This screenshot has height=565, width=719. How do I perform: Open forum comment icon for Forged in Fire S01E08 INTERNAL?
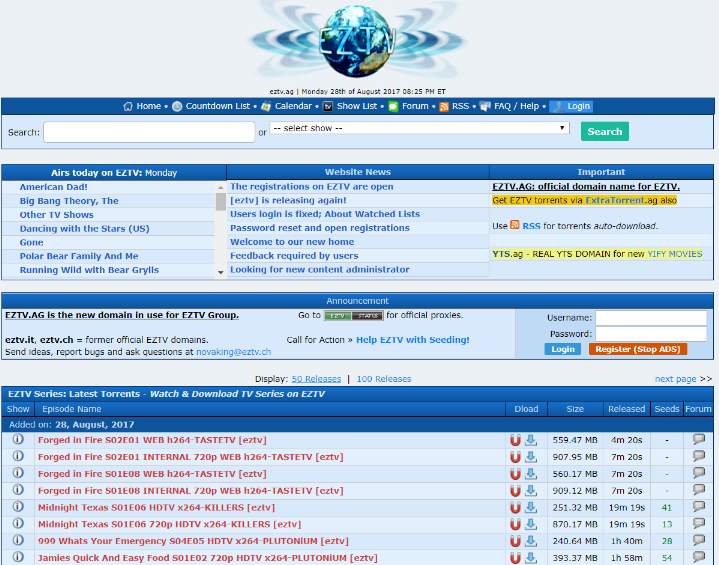tap(698, 490)
